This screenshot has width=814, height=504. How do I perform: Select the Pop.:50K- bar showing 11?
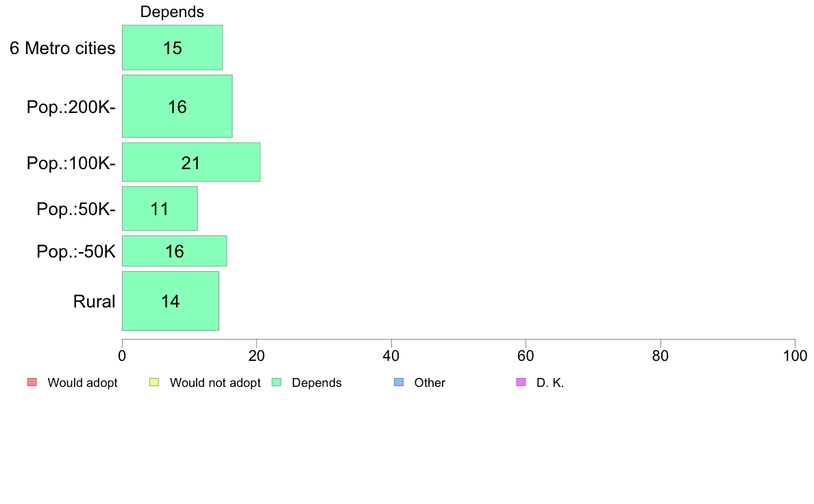point(160,209)
